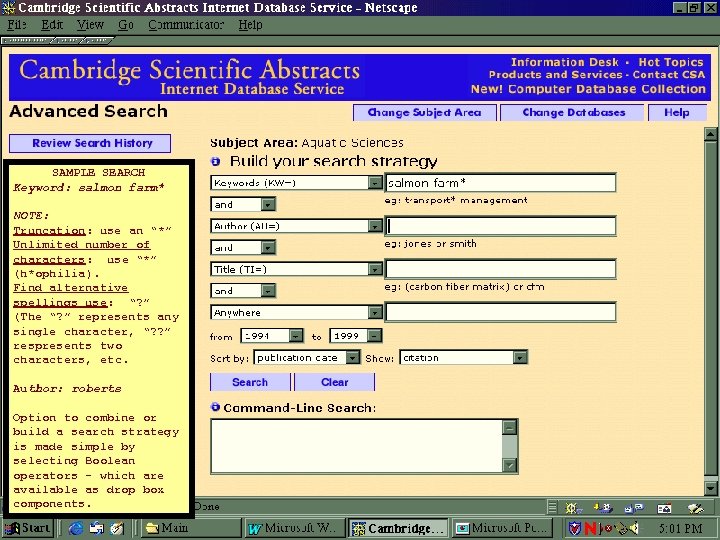Image resolution: width=720 pixels, height=540 pixels.
Task: Click the shield icon in system tray
Action: coord(575,529)
